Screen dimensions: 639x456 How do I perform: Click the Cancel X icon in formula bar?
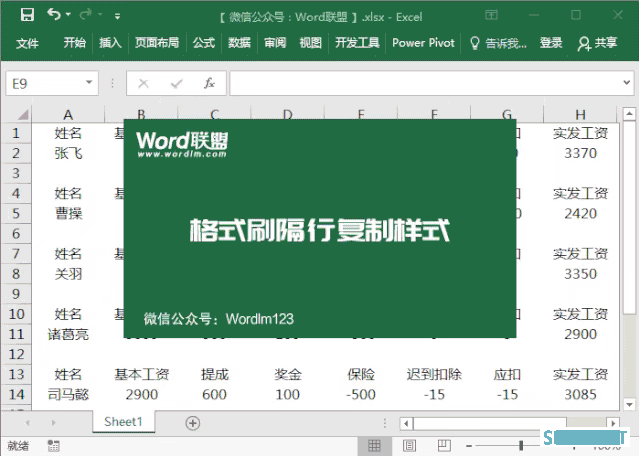[x=143, y=84]
